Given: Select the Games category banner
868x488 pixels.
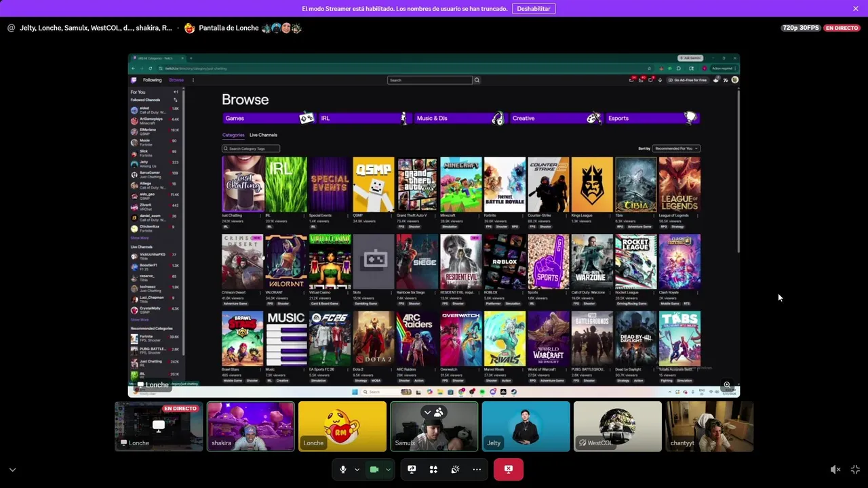Looking at the screenshot, I should (269, 118).
